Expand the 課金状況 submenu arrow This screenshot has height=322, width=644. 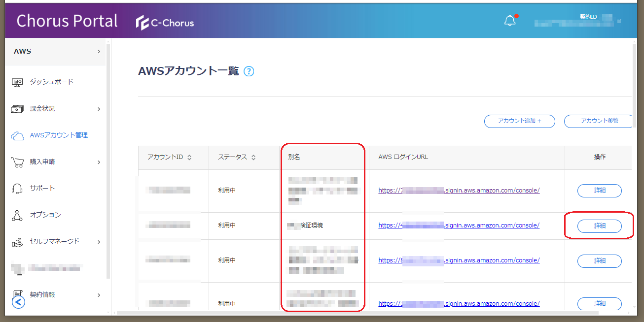(99, 109)
